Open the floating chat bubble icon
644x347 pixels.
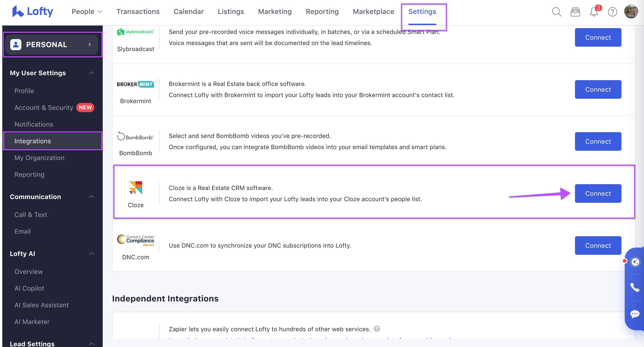point(634,314)
